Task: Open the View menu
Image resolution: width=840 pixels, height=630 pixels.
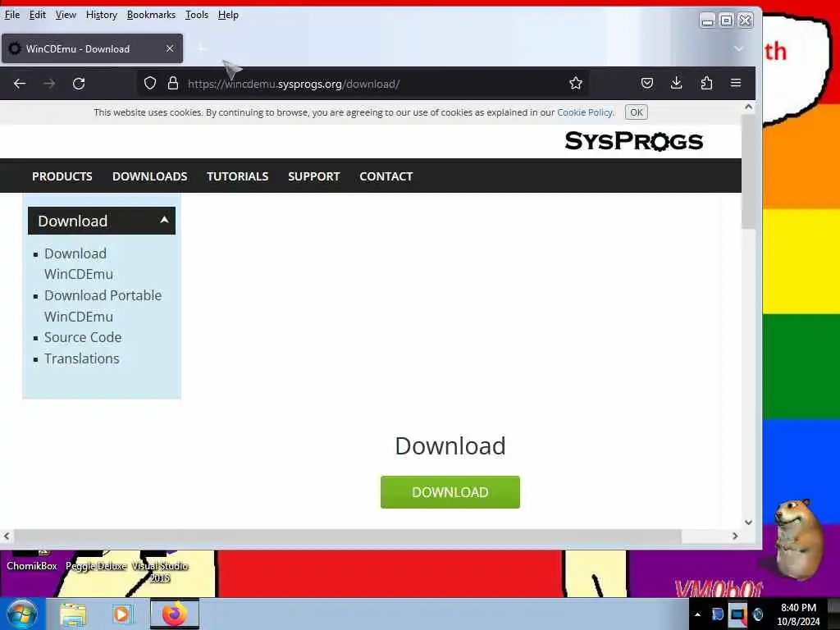Action: pos(66,15)
